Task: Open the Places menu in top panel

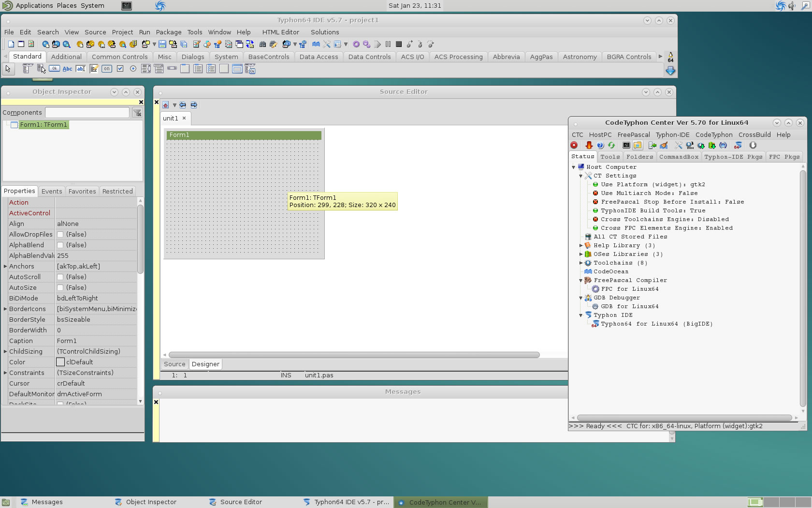Action: [x=67, y=6]
